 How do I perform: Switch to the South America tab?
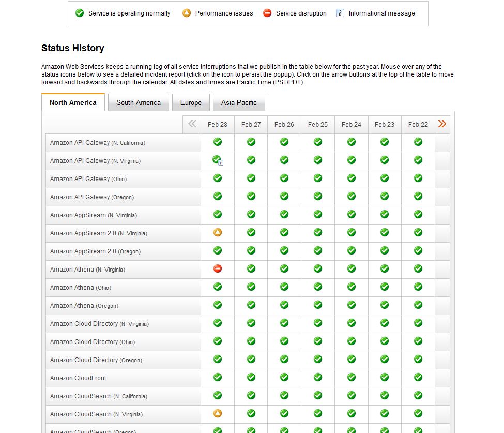coord(138,102)
